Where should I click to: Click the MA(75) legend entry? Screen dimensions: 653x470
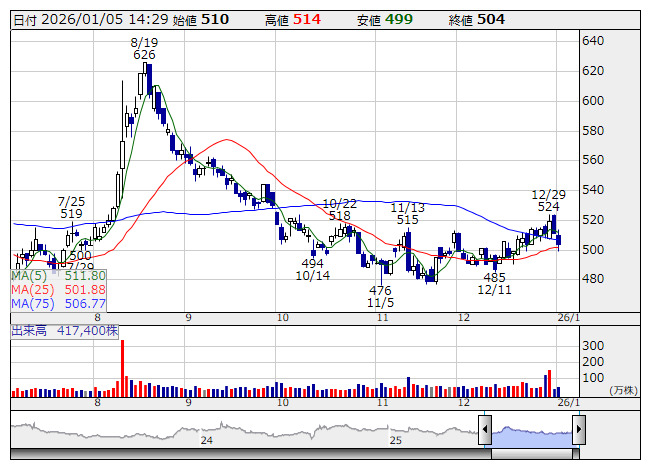(58, 303)
